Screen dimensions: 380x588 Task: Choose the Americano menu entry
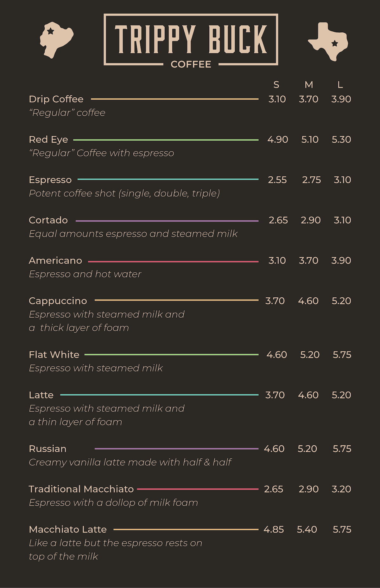(55, 261)
